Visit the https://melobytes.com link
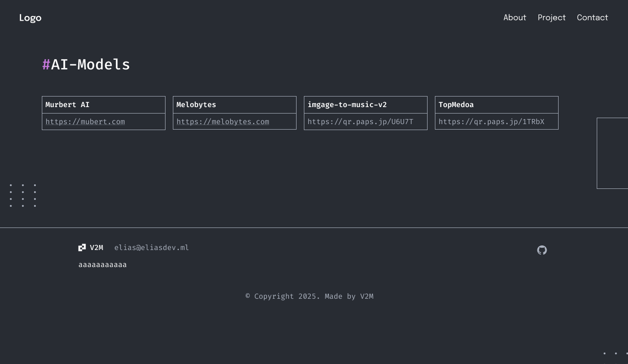 coord(223,122)
